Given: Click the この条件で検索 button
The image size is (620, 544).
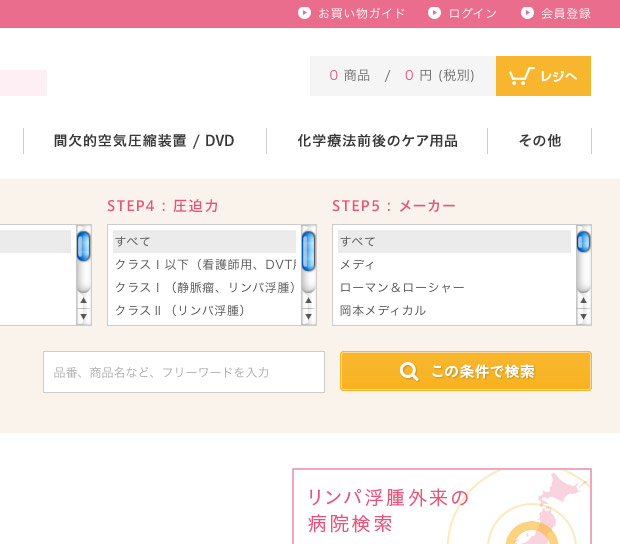Looking at the screenshot, I should pos(466,371).
